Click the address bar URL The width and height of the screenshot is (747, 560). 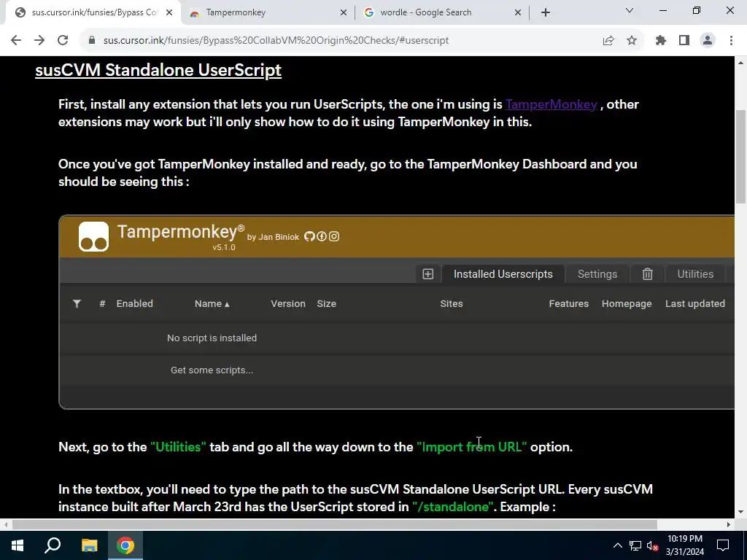(x=276, y=41)
